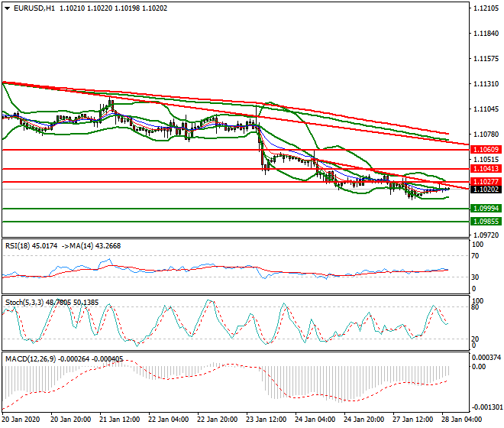The width and height of the screenshot is (504, 428).
Task: Click the MACD scale value 0.000374
Action: tap(486, 358)
